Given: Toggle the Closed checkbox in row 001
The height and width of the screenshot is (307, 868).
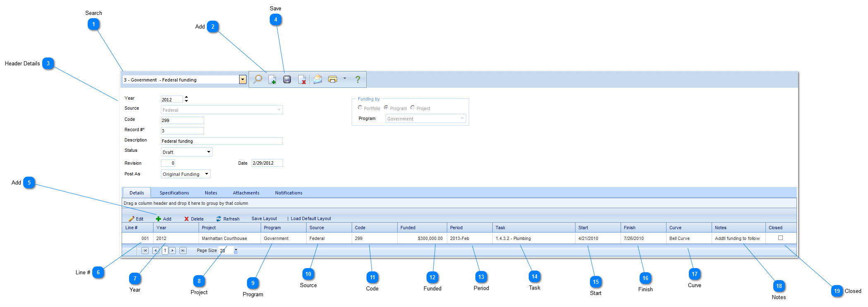Looking at the screenshot, I should coord(780,238).
